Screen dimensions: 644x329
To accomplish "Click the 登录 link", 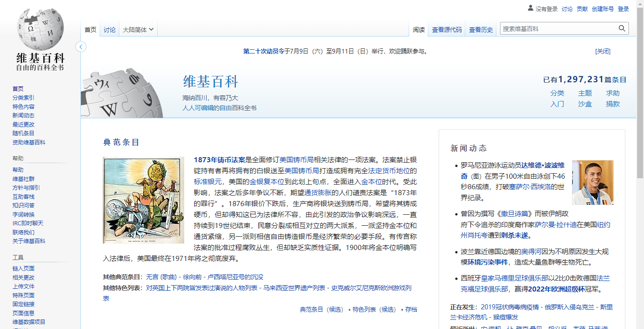I will pyautogui.click(x=623, y=9).
